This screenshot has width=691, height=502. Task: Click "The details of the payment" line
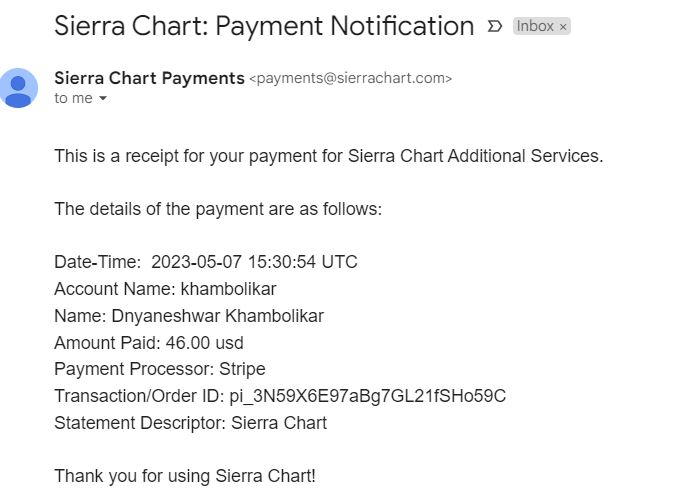click(218, 209)
